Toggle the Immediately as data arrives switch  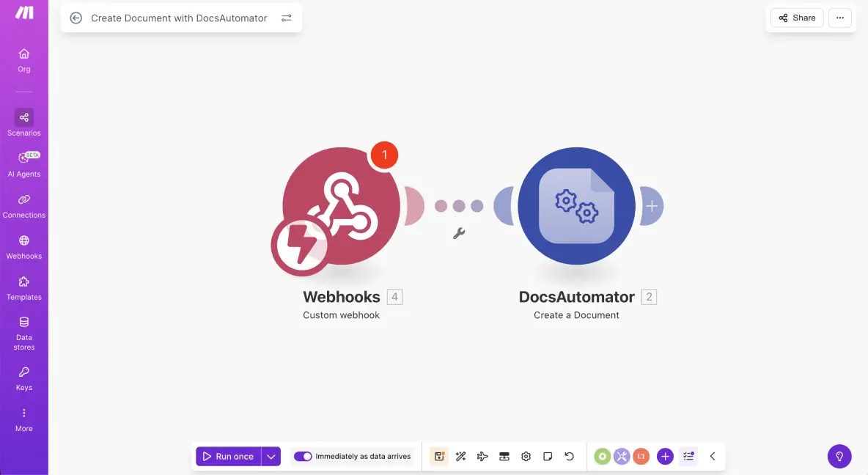(303, 457)
